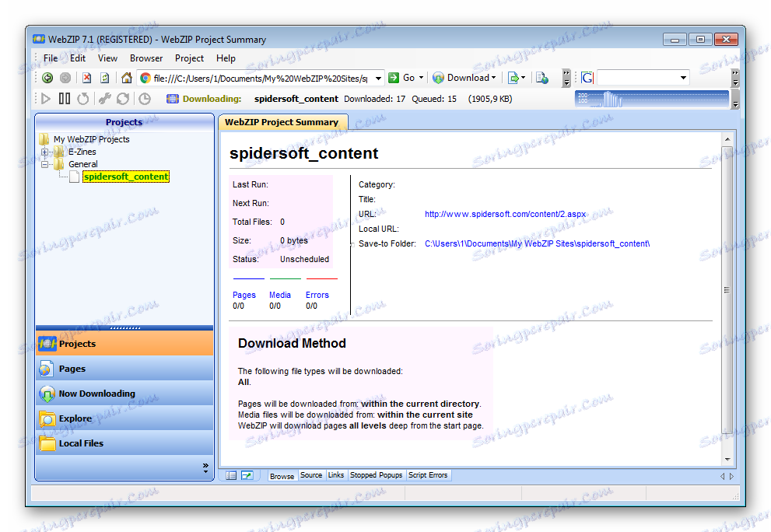Open the spidersoft.com content URL link

505,214
